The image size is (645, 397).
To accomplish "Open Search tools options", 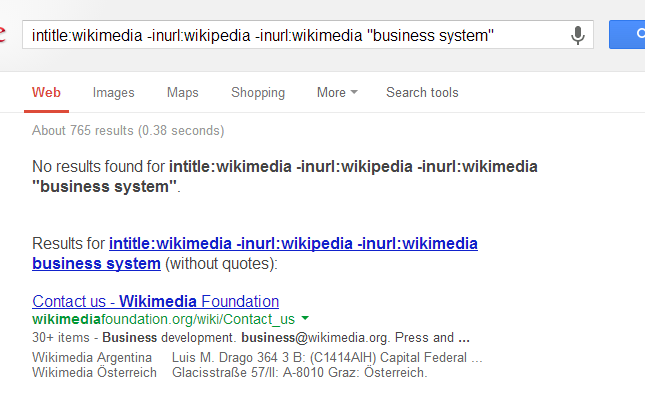I will 422,93.
